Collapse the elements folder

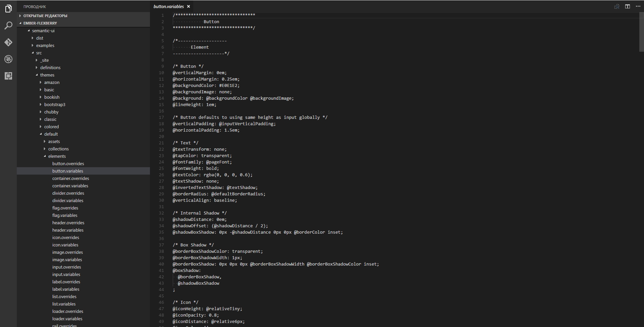[x=57, y=156]
